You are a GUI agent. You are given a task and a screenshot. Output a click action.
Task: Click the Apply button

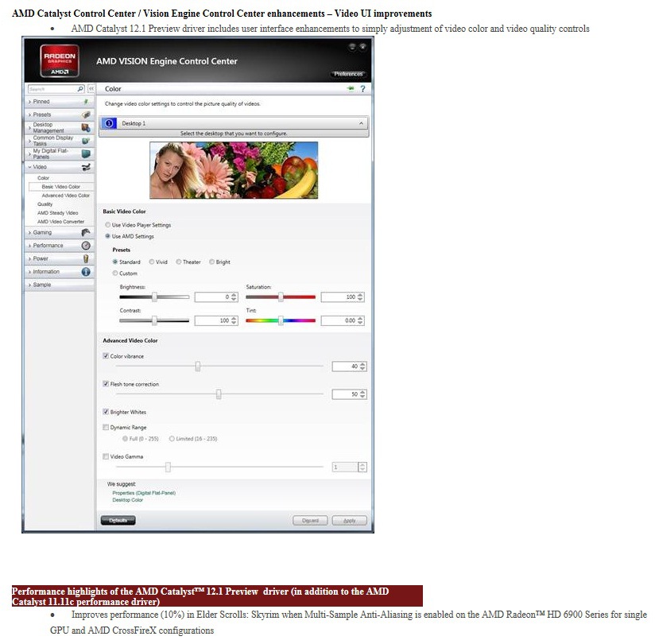[349, 520]
